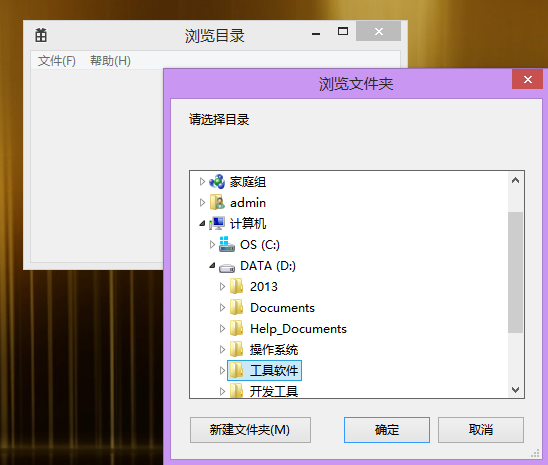
Task: Select the 计算机 text label
Action: coord(248,224)
